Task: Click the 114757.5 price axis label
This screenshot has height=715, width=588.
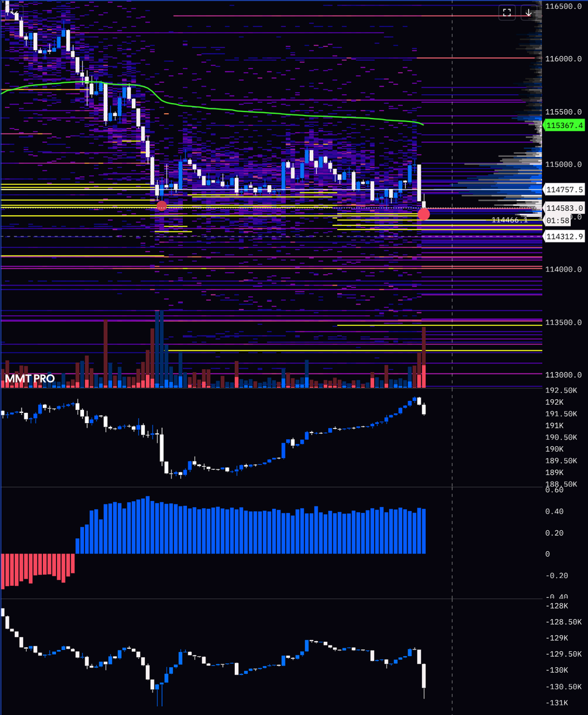Action: 565,189
